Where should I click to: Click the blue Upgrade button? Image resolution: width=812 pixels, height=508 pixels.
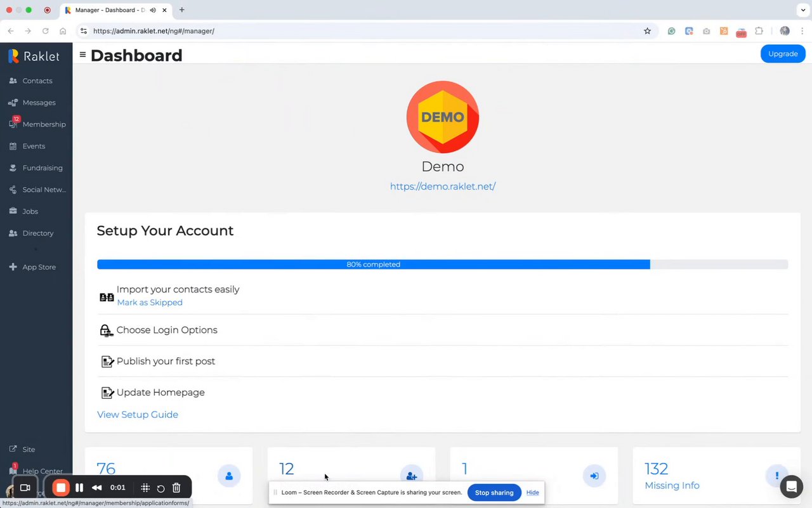pos(783,54)
